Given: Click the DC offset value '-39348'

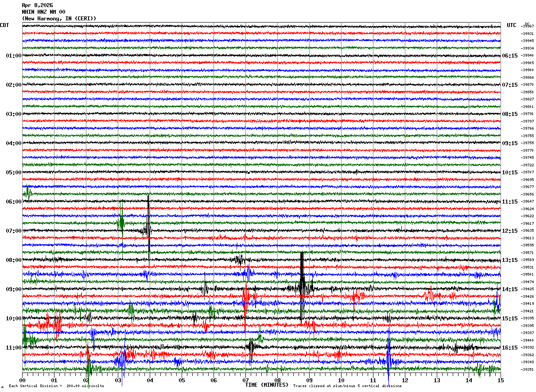Looking at the screenshot, I should (528, 362).
